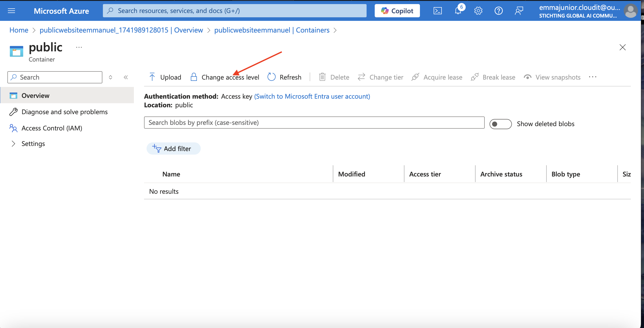644x328 pixels.
Task: Click the Delete trash icon
Action: (322, 77)
